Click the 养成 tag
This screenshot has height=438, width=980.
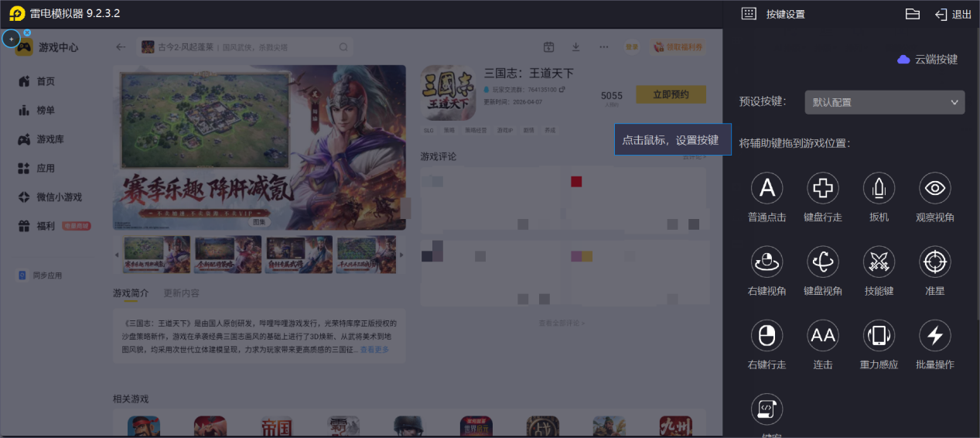pos(549,130)
